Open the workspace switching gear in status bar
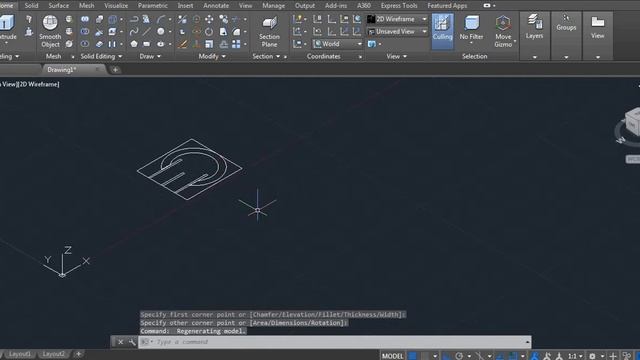 pos(592,356)
